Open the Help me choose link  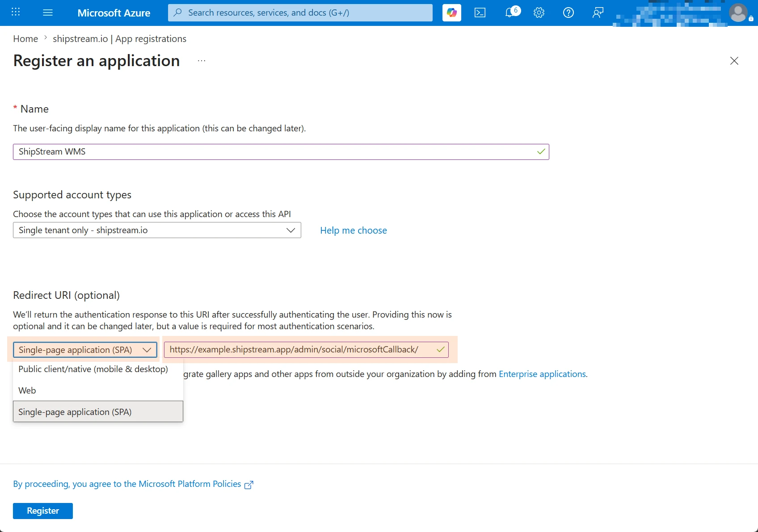click(x=354, y=230)
